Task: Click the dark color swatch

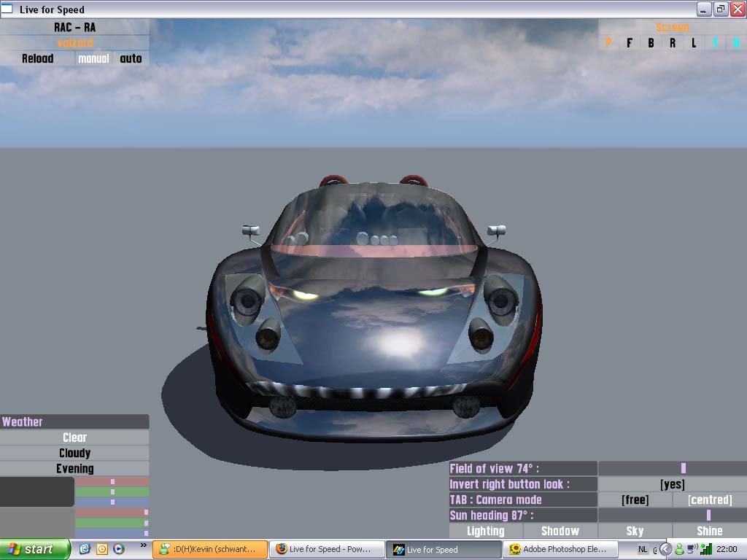Action: pyautogui.click(x=37, y=491)
